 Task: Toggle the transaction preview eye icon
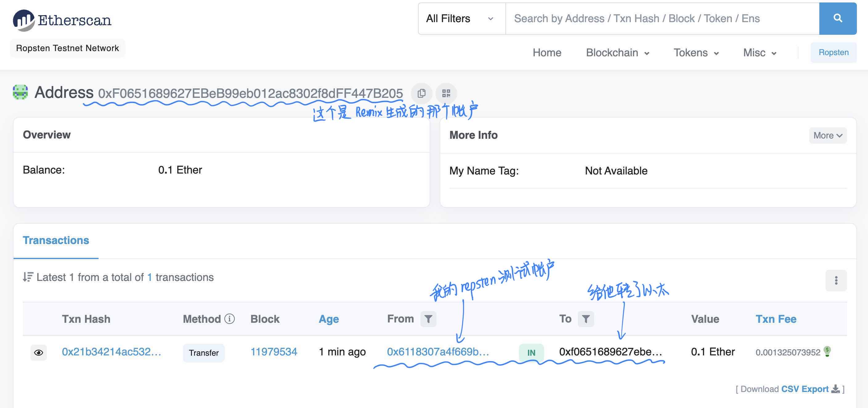(x=39, y=352)
